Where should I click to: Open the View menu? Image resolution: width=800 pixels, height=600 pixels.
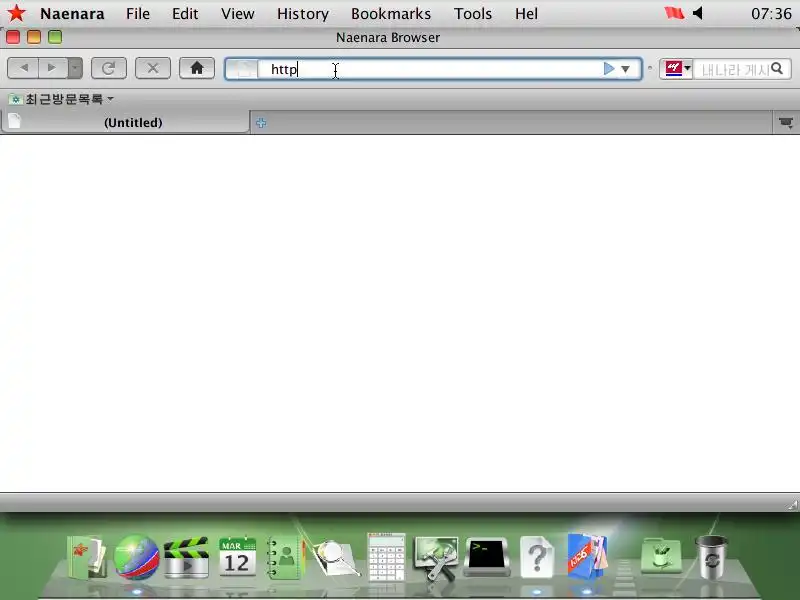click(x=238, y=14)
